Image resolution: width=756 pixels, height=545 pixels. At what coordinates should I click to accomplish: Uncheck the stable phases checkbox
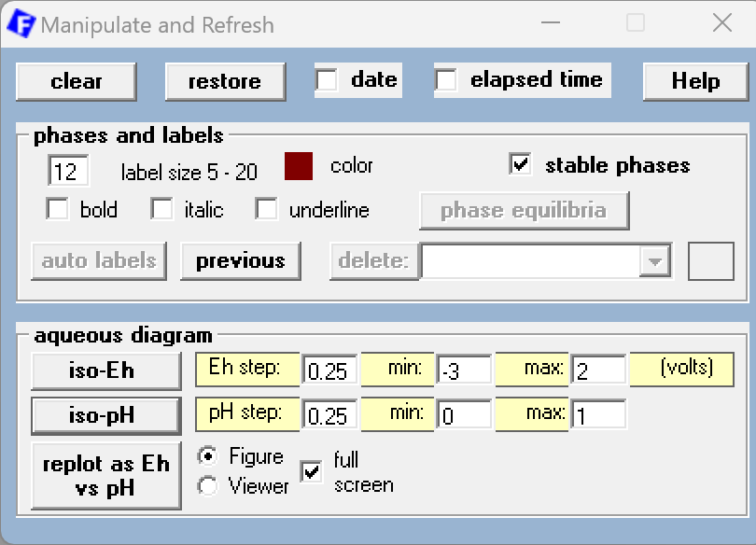click(x=521, y=165)
